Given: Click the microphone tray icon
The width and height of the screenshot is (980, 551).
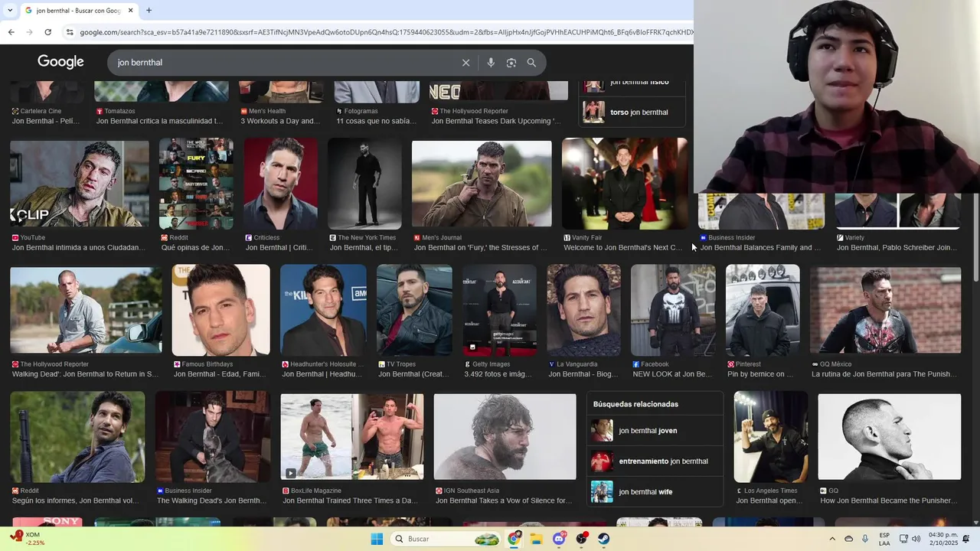Looking at the screenshot, I should [x=865, y=539].
